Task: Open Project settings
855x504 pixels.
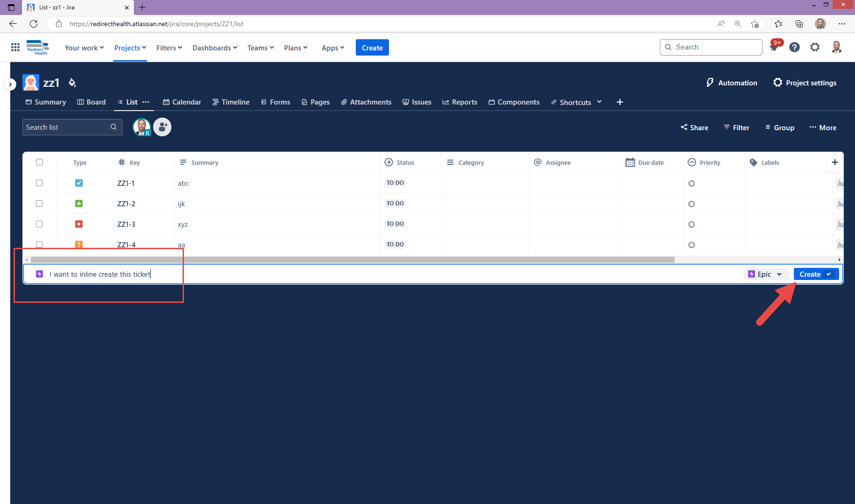Action: [x=805, y=83]
